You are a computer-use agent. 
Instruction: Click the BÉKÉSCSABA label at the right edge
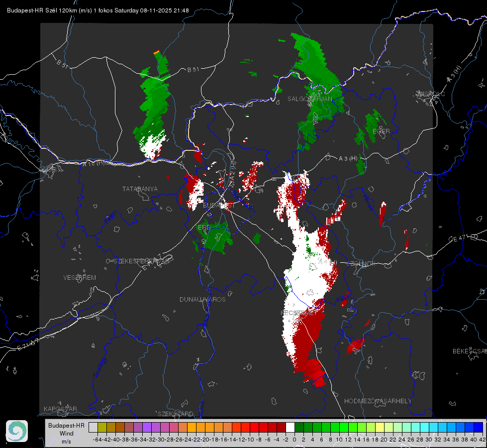pyautogui.click(x=470, y=351)
